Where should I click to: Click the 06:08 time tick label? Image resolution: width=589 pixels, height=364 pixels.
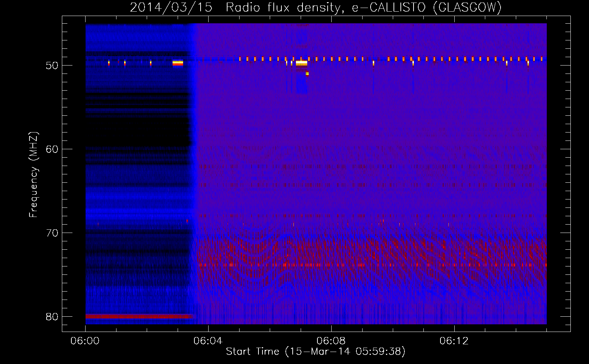pos(331,341)
